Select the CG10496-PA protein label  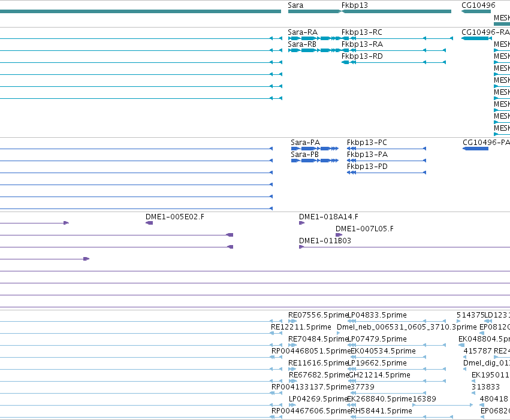pyautogui.click(x=486, y=143)
